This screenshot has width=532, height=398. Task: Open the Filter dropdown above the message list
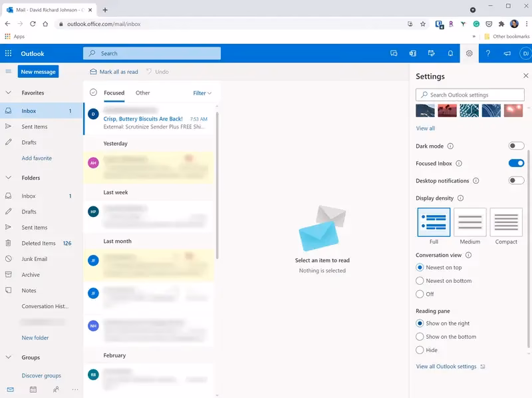[201, 93]
